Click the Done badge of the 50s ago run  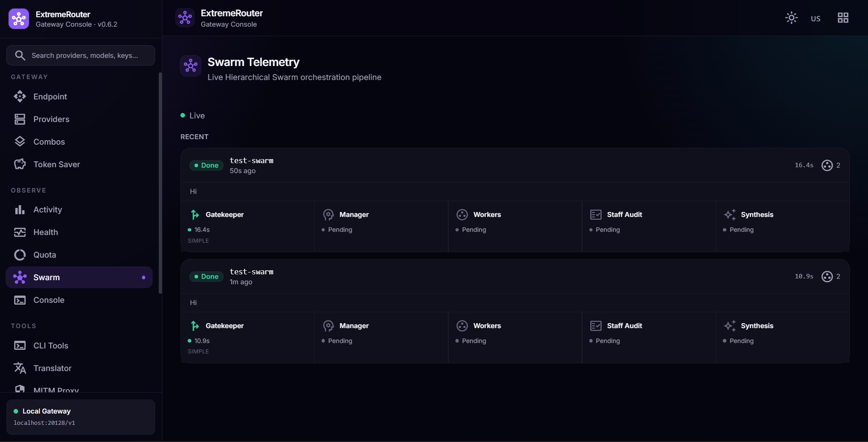click(206, 165)
